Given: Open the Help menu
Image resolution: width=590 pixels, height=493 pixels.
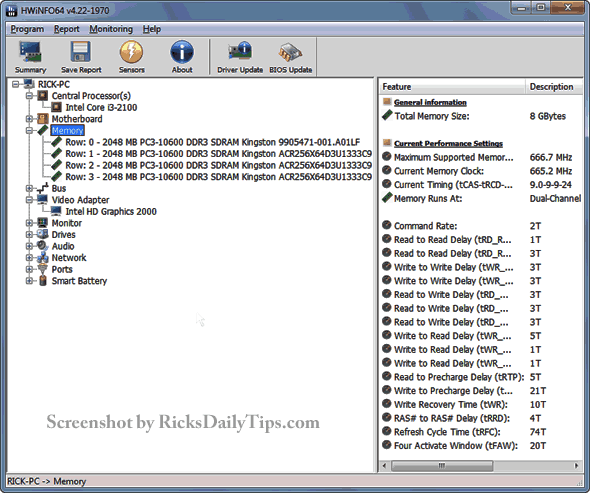Looking at the screenshot, I should pyautogui.click(x=152, y=29).
